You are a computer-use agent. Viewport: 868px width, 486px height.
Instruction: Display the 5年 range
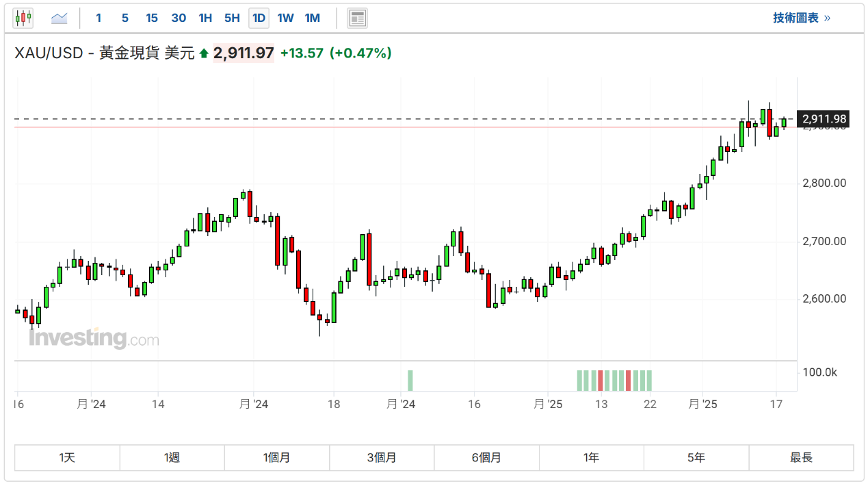click(696, 458)
